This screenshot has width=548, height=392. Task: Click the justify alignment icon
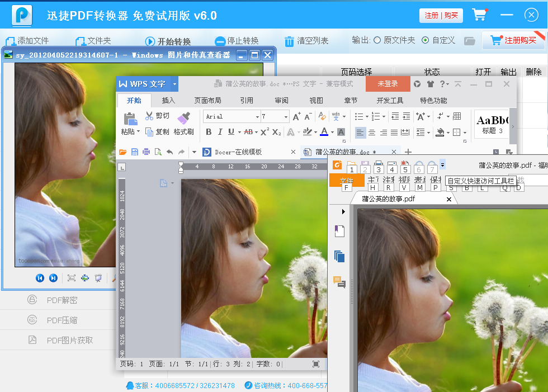(x=394, y=133)
